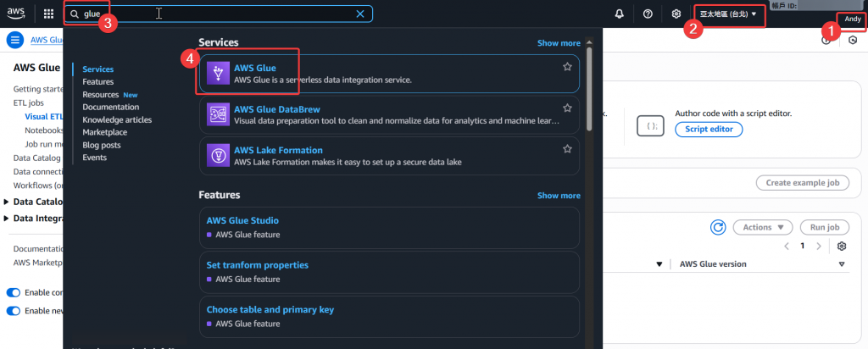
Task: Open the Actions dropdown
Action: click(x=764, y=227)
